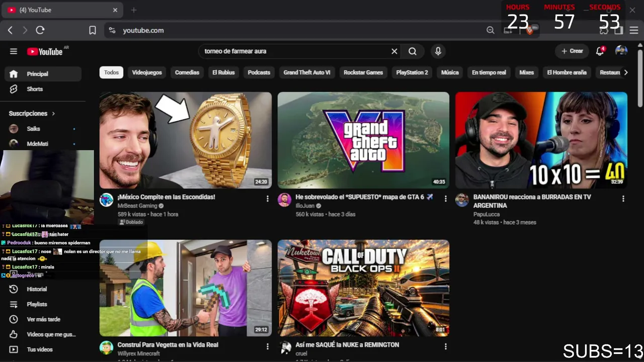Open Shorts in the sidebar
Viewport: 644px width, 362px height.
click(x=43, y=89)
